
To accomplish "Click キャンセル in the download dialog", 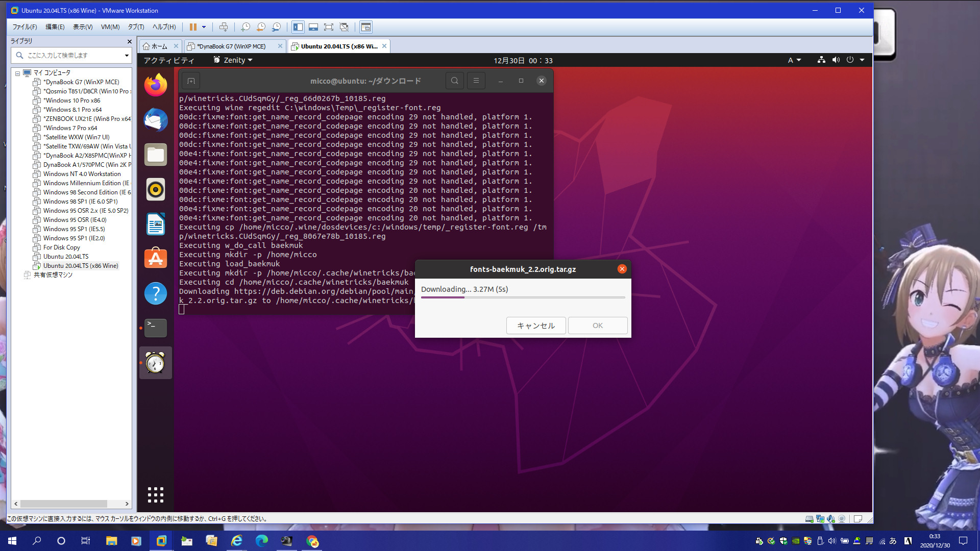I will [536, 325].
